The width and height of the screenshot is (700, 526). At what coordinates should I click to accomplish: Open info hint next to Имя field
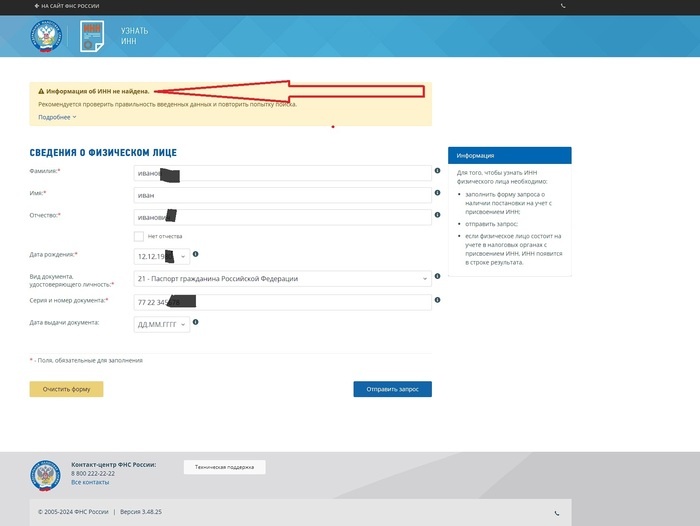(x=438, y=192)
